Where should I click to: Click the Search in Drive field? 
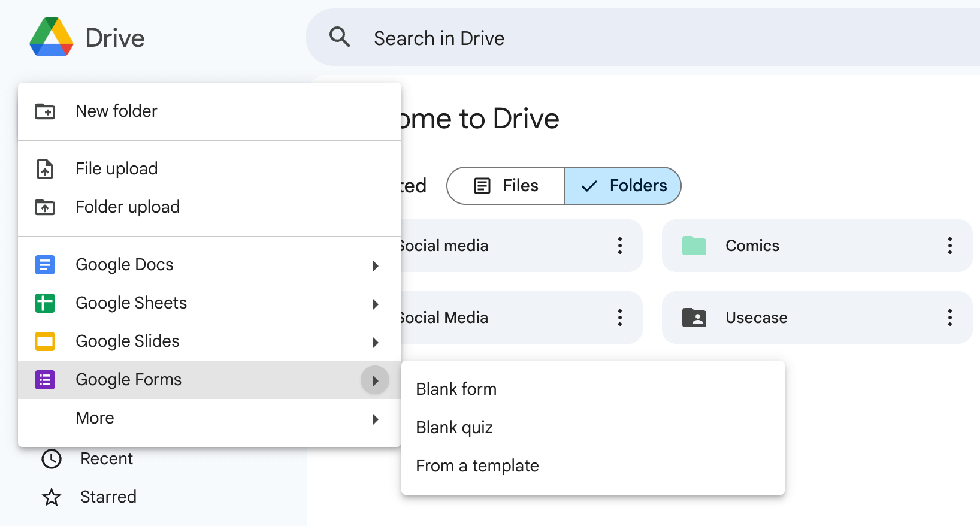coord(643,37)
